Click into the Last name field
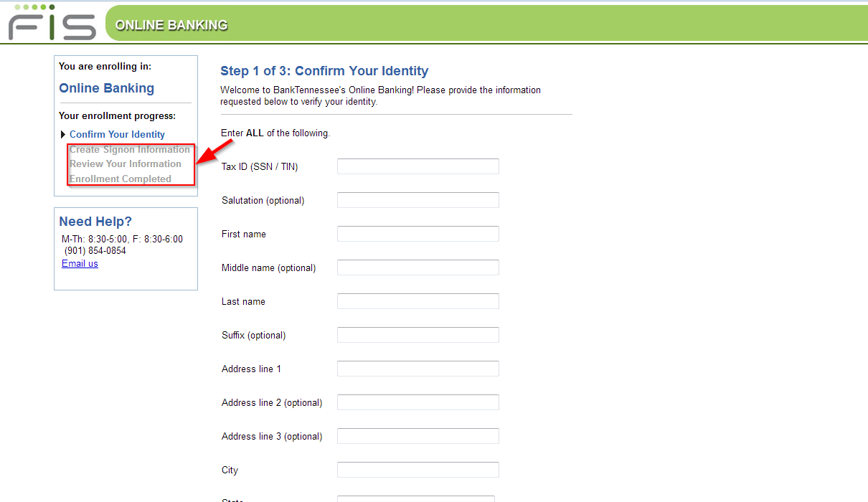This screenshot has height=502, width=868. (418, 301)
